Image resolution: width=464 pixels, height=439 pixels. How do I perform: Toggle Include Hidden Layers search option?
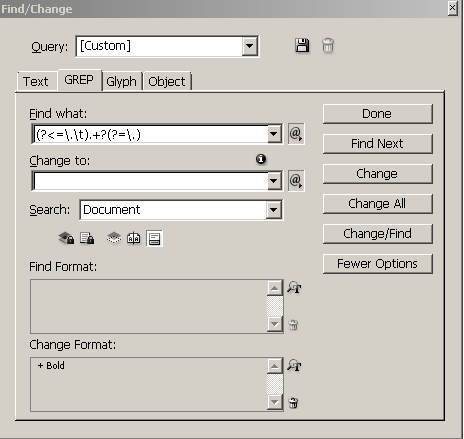[x=114, y=238]
